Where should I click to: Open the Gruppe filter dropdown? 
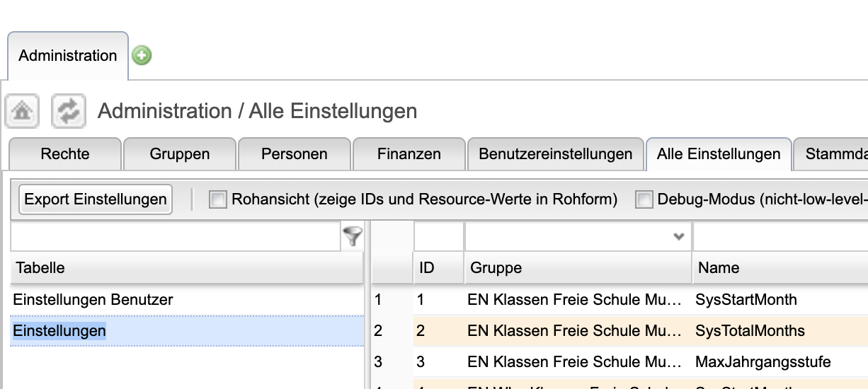pos(678,236)
